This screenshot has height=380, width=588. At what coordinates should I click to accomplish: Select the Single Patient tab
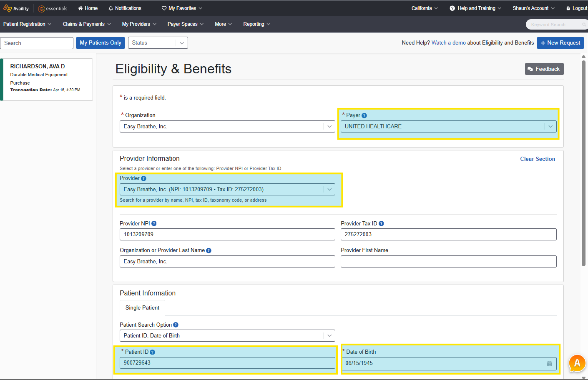tap(142, 307)
